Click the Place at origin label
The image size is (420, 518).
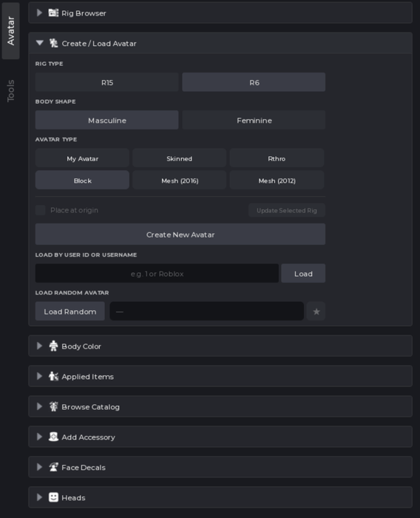click(x=74, y=210)
